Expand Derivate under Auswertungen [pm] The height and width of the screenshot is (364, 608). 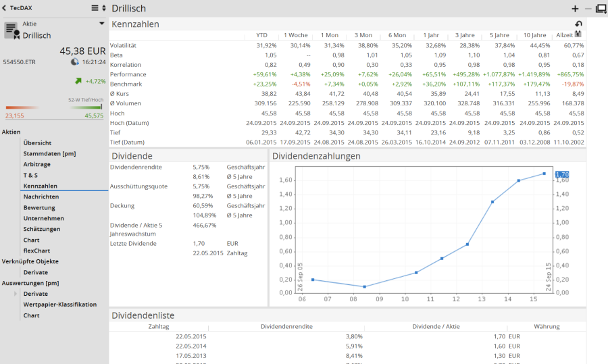(x=16, y=294)
